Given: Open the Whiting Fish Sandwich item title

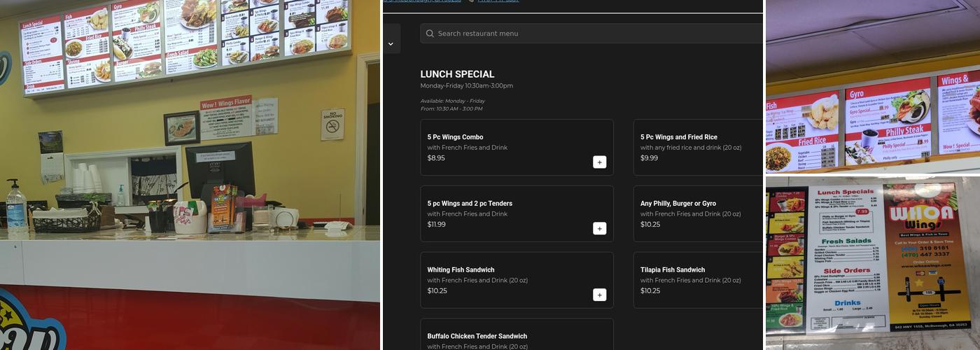Looking at the screenshot, I should [461, 270].
